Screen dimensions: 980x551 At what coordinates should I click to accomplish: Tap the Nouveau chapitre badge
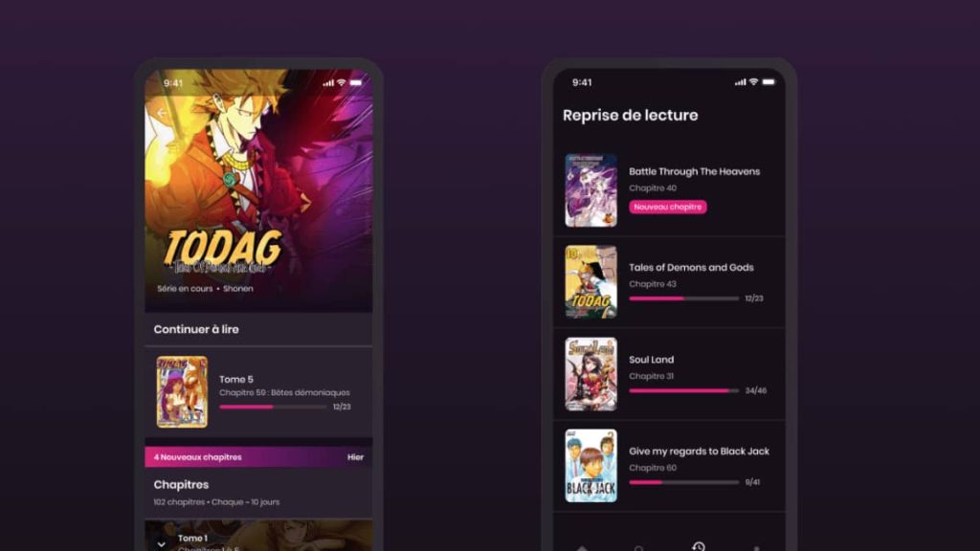(667, 207)
